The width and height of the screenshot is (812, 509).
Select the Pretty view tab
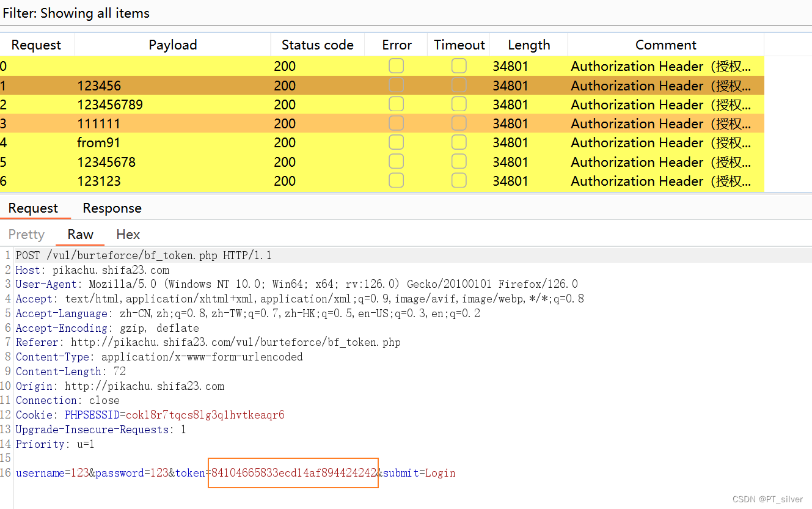click(26, 235)
